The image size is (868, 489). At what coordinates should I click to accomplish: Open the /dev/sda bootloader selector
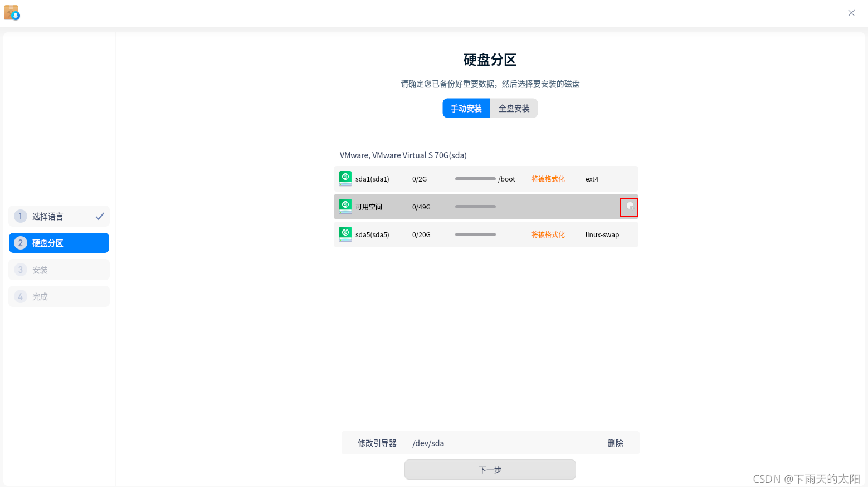pyautogui.click(x=428, y=443)
